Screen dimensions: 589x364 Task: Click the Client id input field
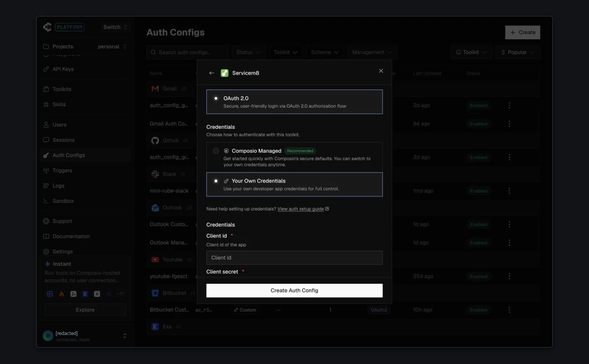click(294, 258)
